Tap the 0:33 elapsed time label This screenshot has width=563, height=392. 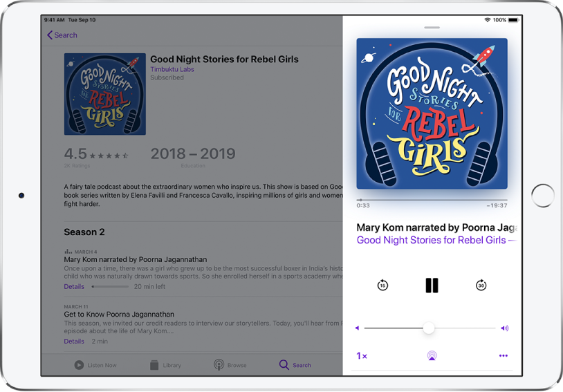coord(363,206)
